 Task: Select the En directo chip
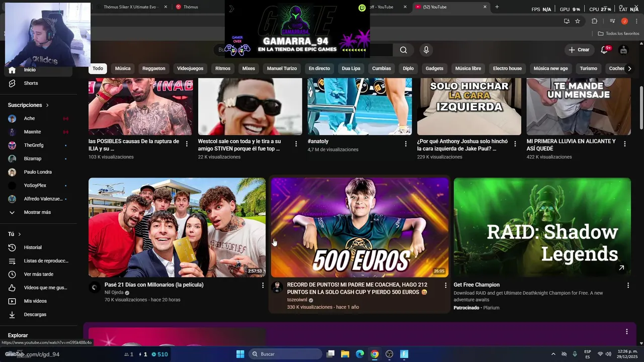(319, 68)
